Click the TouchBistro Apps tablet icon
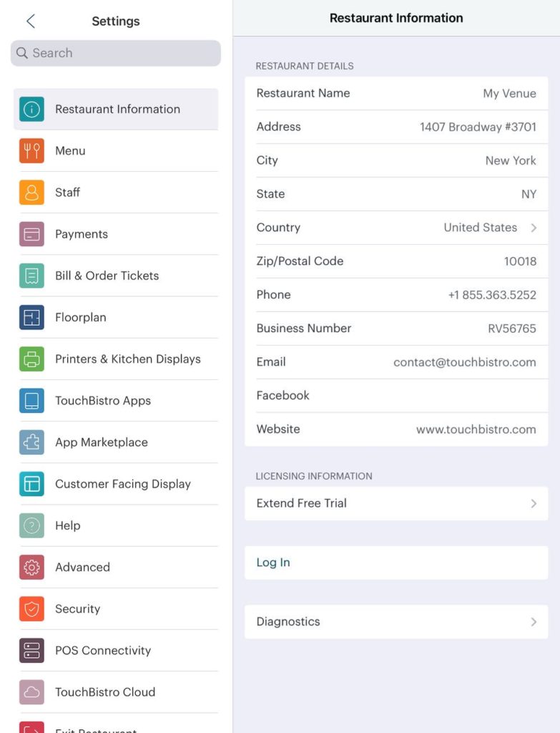Viewport: 560px width, 733px height. (31, 401)
